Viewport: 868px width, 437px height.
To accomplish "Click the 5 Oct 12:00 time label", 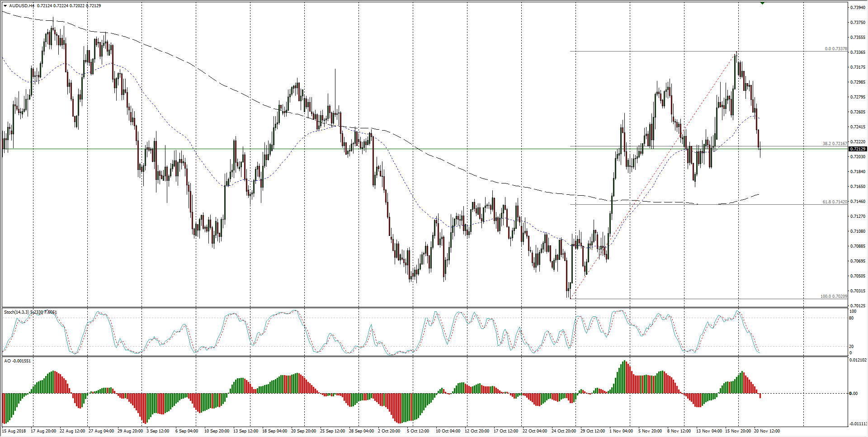I will point(418,431).
